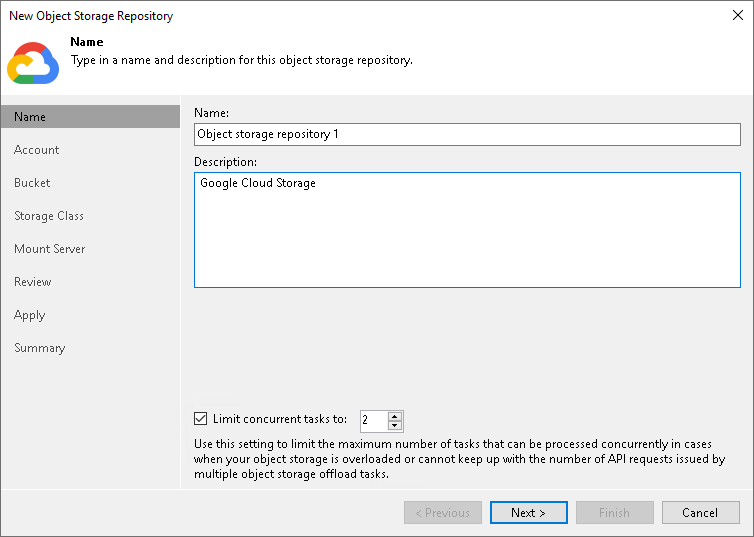Click the 'Description:' label
Image resolution: width=754 pixels, height=537 pixels.
[225, 162]
